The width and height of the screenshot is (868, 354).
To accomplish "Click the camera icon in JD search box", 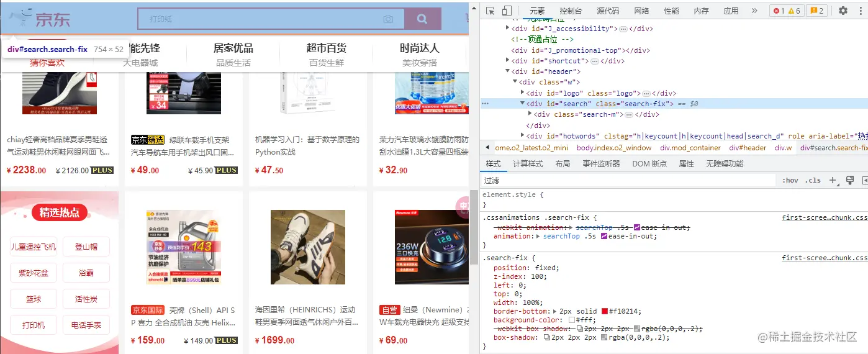I will (x=388, y=19).
